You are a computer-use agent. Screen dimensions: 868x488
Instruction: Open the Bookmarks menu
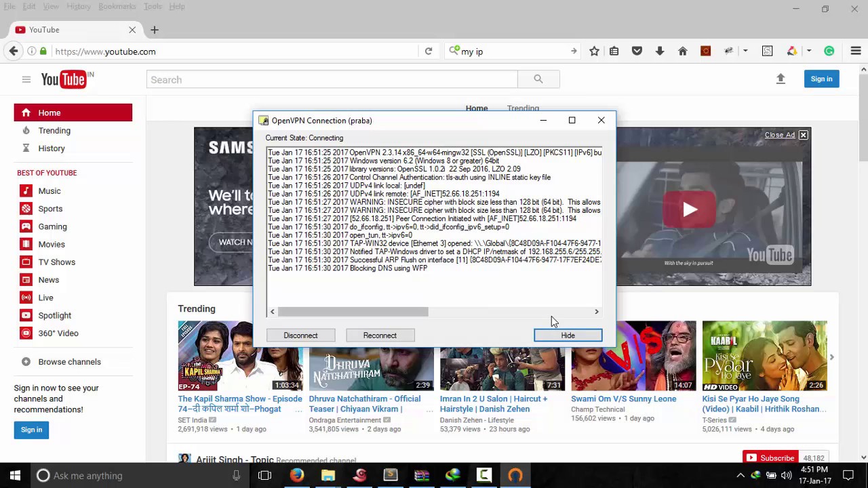[x=117, y=6]
